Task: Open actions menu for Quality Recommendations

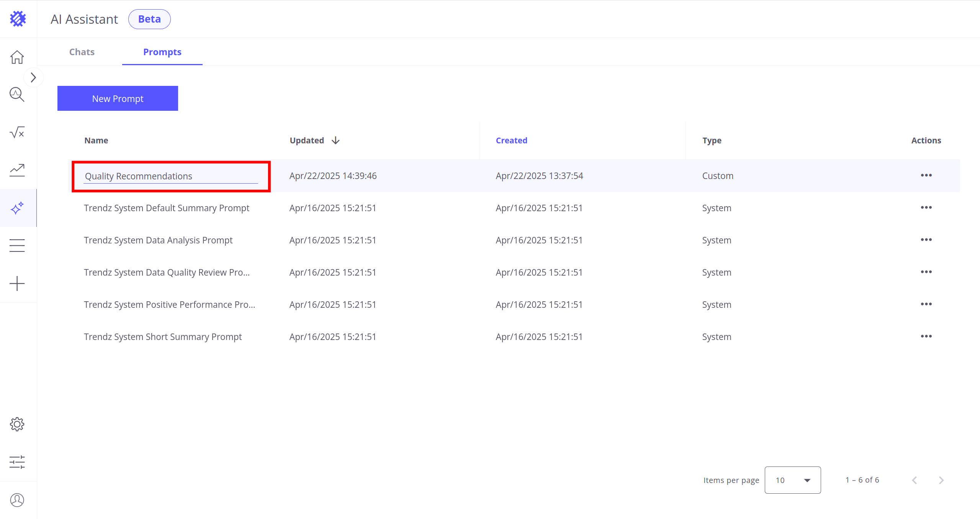Action: pos(926,176)
